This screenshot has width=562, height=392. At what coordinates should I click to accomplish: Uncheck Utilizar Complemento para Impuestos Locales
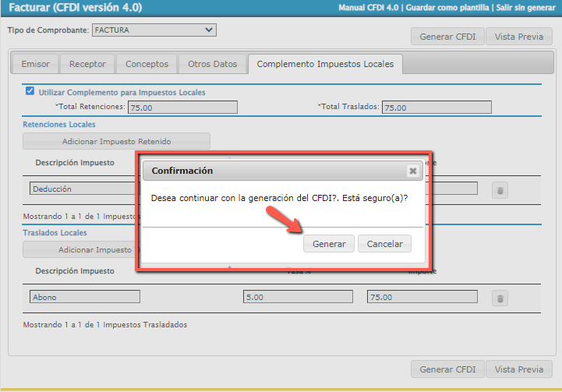tap(30, 91)
